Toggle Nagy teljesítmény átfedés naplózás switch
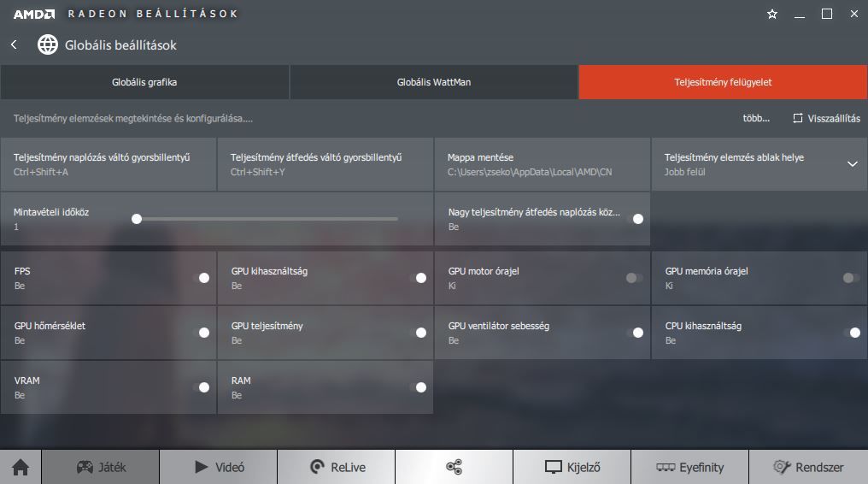This screenshot has width=868, height=484. (x=635, y=219)
